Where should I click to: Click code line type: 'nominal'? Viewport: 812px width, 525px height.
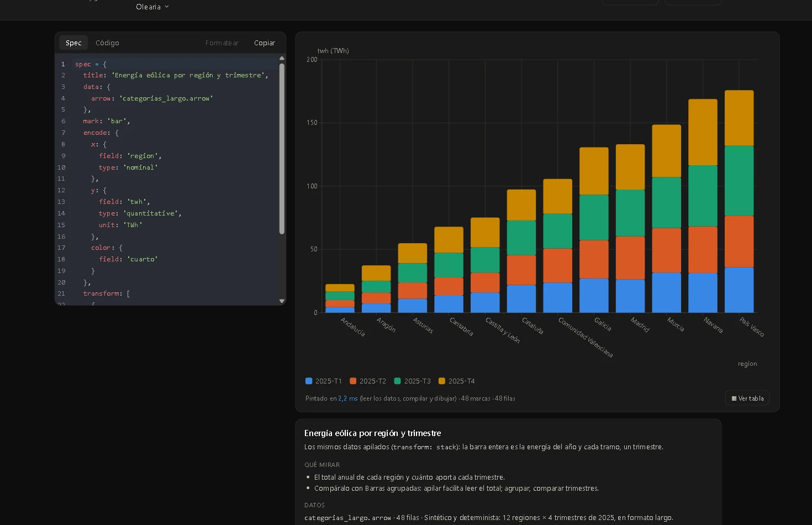point(128,167)
